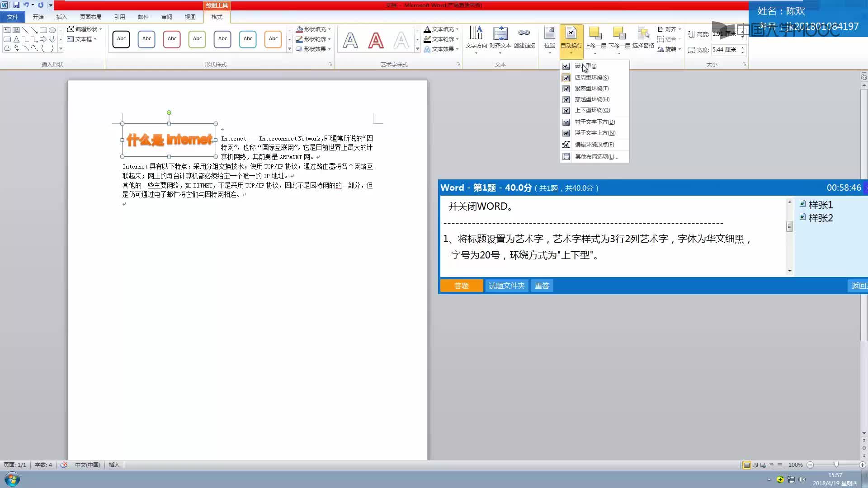This screenshot has width=868, height=488.
Task: Click the Edit Wrap Points (编辑环绕顶点) option
Action: click(x=594, y=145)
